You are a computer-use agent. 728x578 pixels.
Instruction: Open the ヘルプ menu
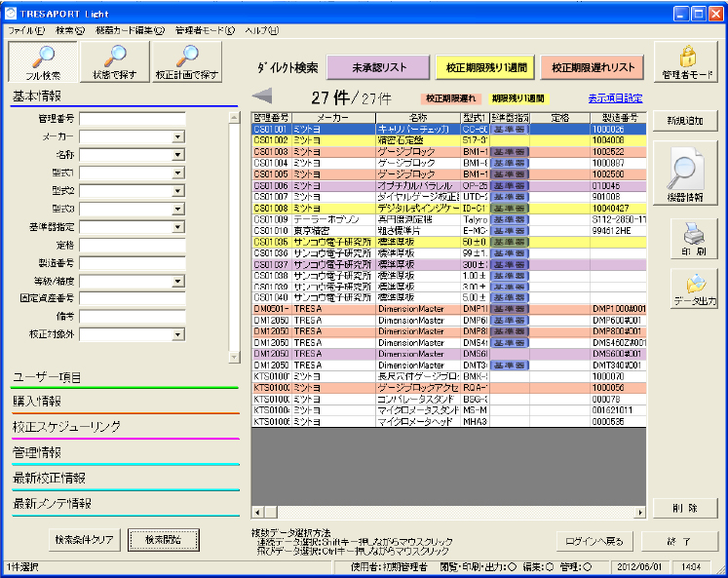[x=261, y=30]
